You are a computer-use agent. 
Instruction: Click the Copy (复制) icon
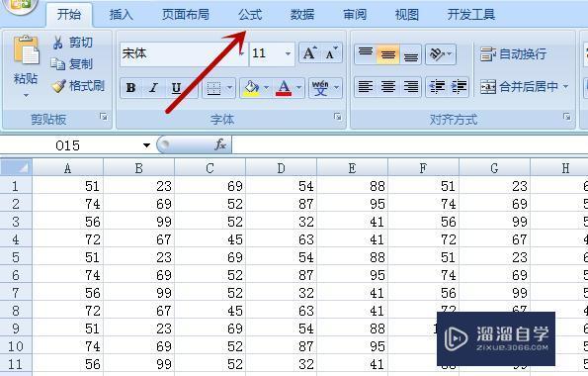[x=58, y=64]
